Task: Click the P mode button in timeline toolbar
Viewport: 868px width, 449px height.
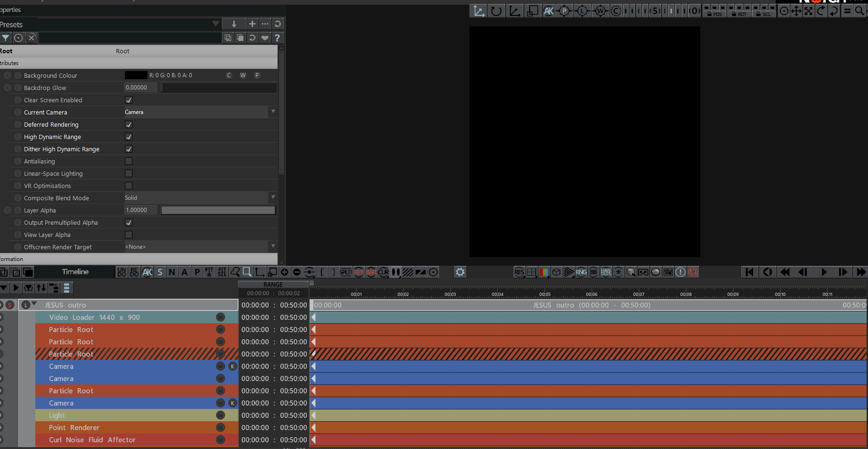Action: (x=197, y=272)
